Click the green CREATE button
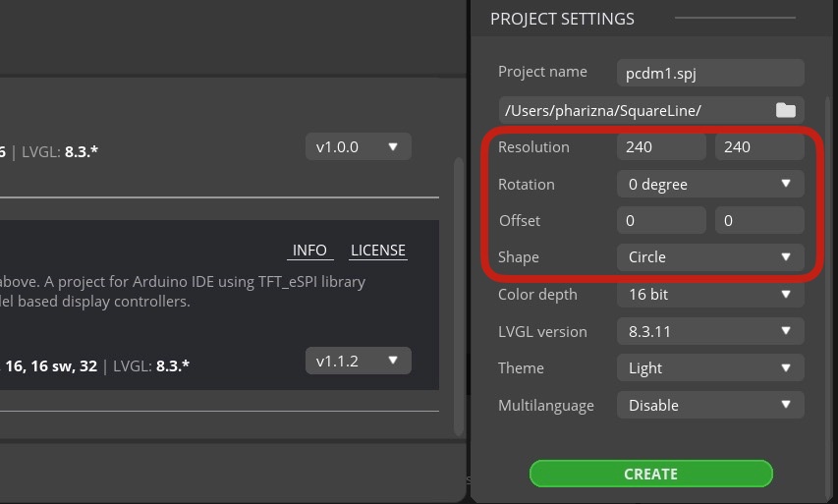Screen dimensions: 838x504 (x=651, y=474)
